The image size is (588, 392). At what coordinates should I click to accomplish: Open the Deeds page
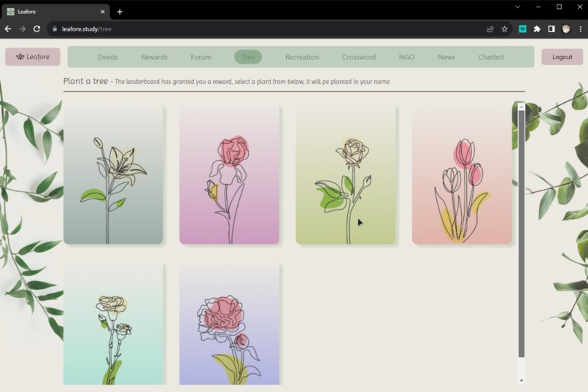click(108, 57)
